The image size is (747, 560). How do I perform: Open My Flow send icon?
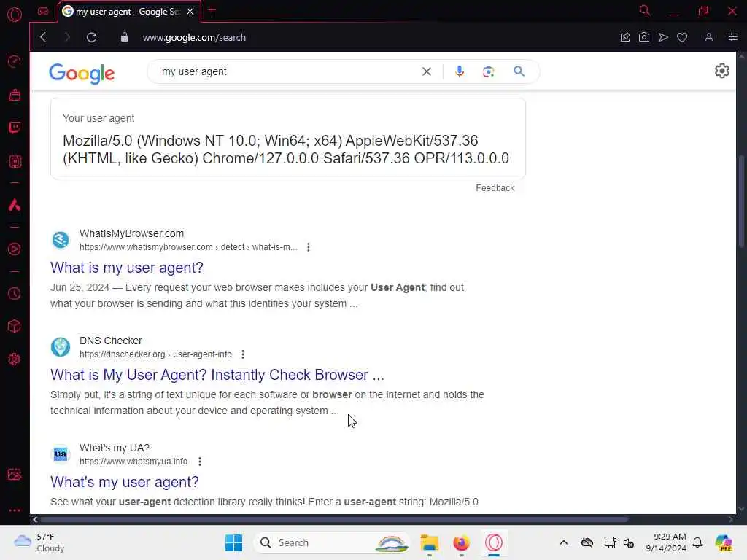click(x=663, y=37)
